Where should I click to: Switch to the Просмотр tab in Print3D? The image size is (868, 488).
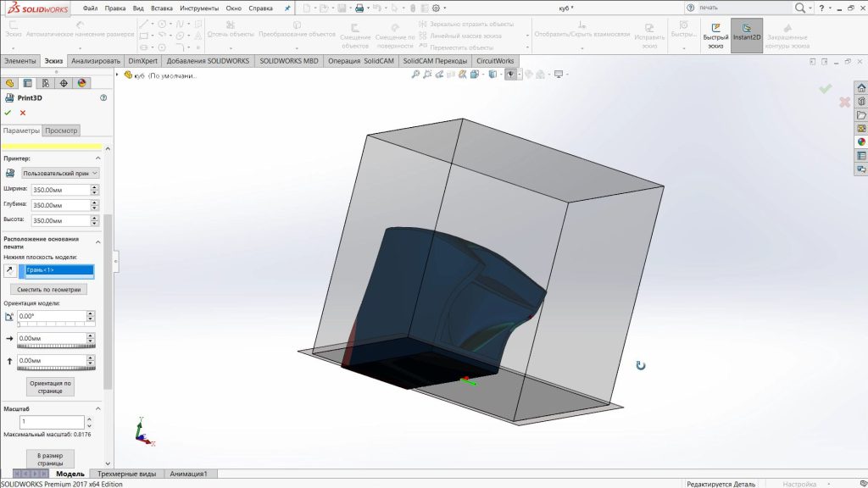click(61, 130)
